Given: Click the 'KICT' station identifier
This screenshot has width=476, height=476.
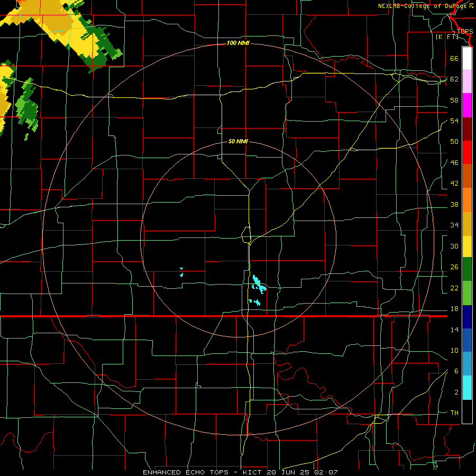Looking at the screenshot, I should coord(252,472).
